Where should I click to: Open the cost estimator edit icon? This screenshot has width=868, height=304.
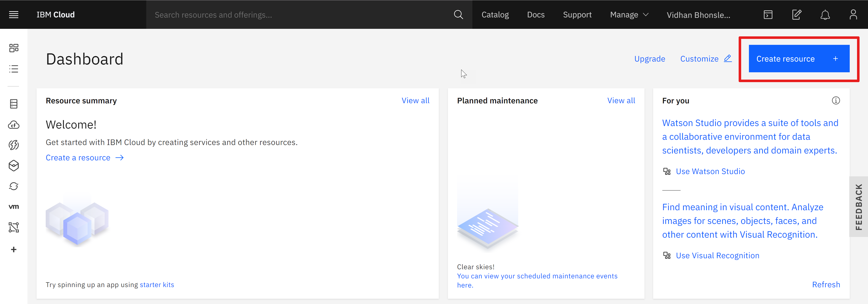coord(796,14)
